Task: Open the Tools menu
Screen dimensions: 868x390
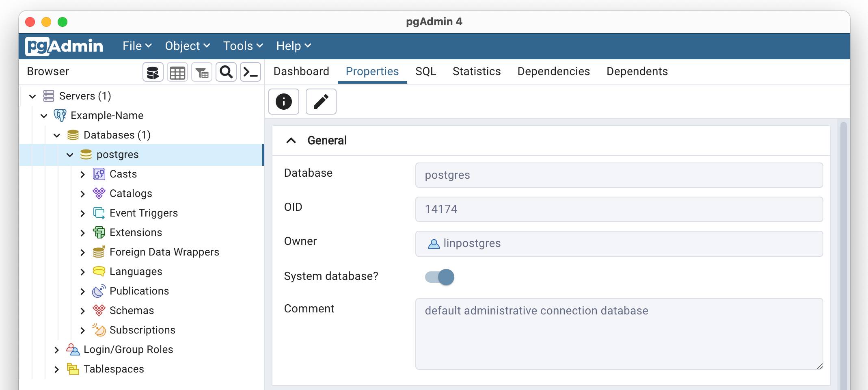Action: [242, 46]
